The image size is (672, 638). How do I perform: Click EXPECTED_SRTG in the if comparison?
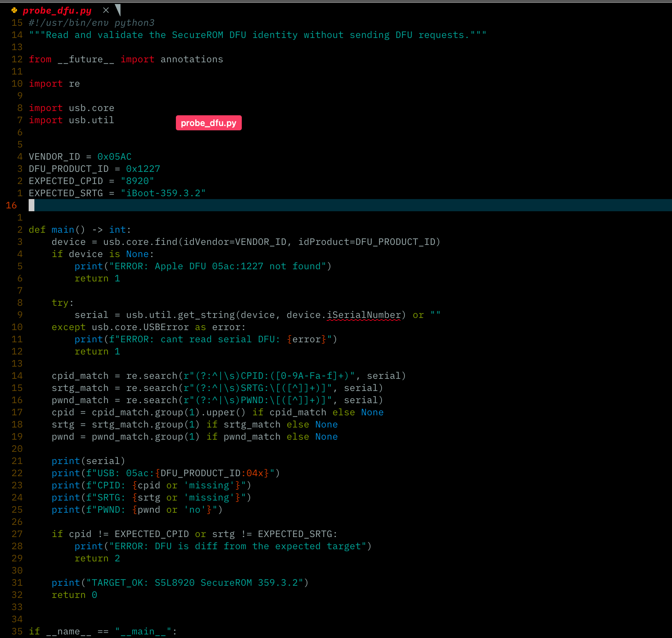tap(295, 534)
